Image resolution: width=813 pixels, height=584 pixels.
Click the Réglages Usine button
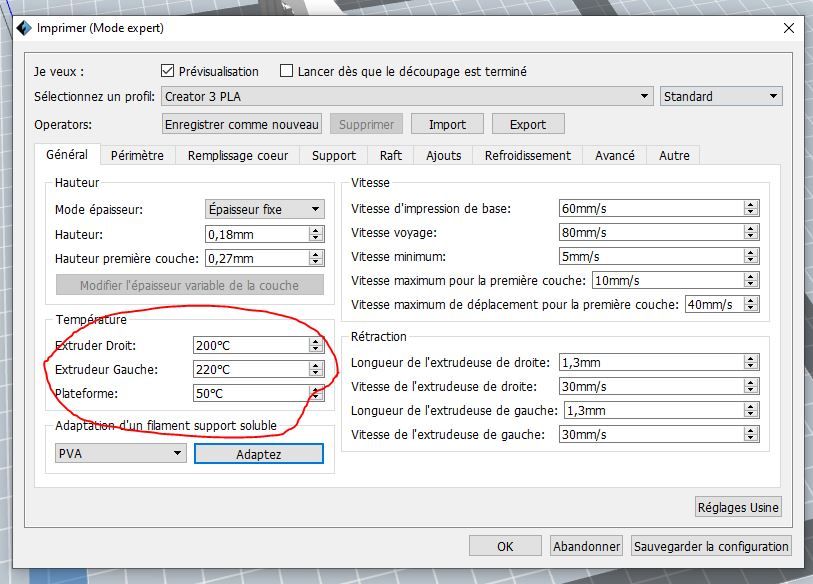click(738, 507)
